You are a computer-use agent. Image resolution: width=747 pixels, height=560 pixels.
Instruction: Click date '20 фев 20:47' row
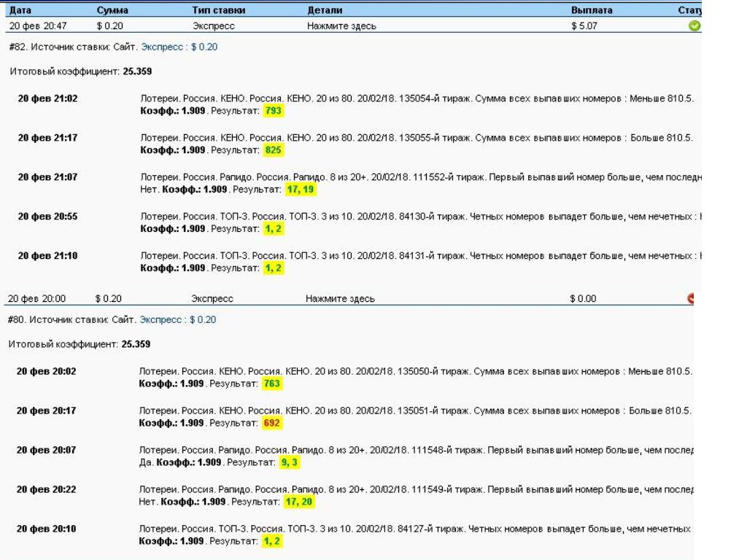(38, 26)
